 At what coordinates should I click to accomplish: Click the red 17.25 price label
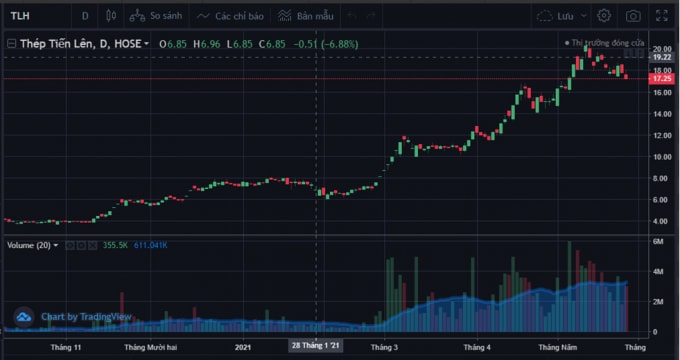pyautogui.click(x=661, y=79)
